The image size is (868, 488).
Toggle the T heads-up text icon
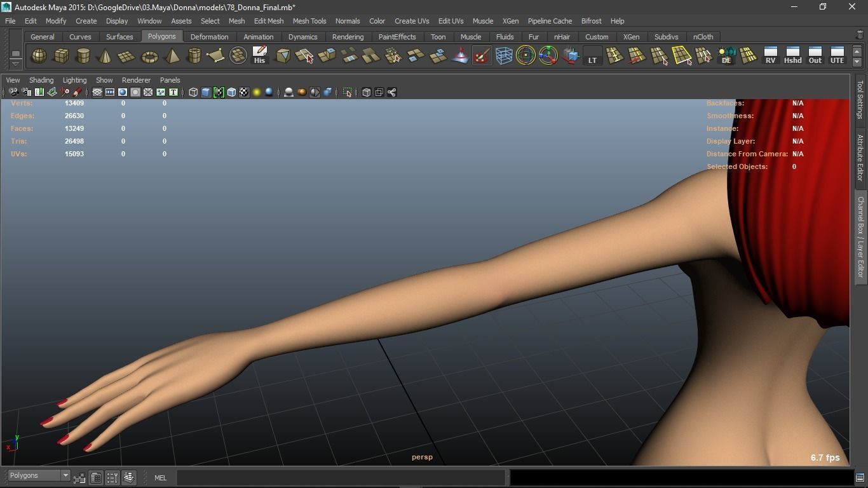[x=173, y=92]
